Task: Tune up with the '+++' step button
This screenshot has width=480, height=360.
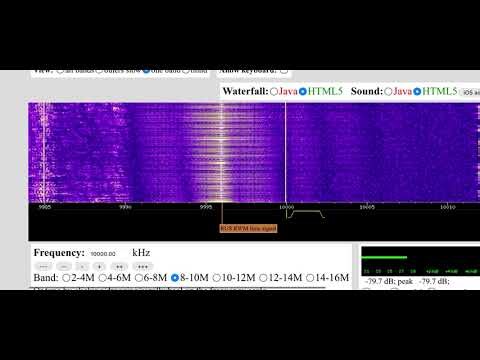Action: tap(143, 266)
